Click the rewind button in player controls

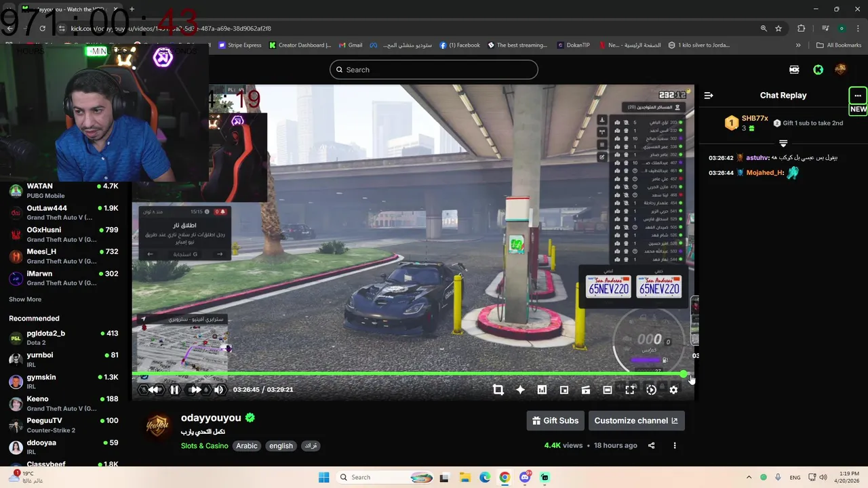coord(154,390)
